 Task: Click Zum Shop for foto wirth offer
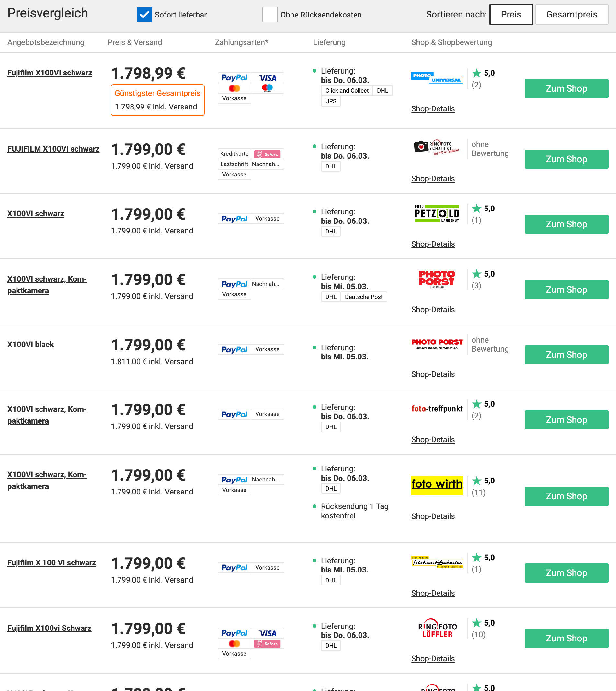click(x=566, y=496)
